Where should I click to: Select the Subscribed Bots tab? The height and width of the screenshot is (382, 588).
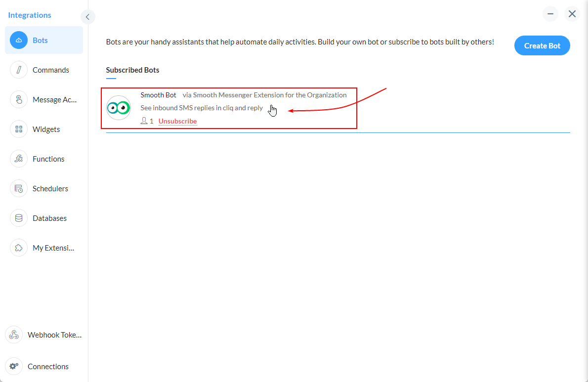click(x=132, y=70)
